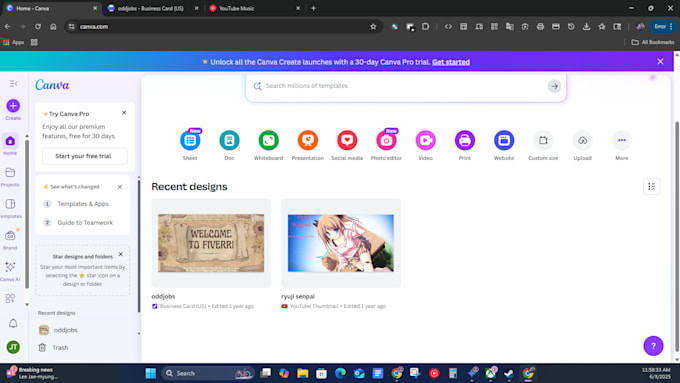Reload the current page

point(38,26)
